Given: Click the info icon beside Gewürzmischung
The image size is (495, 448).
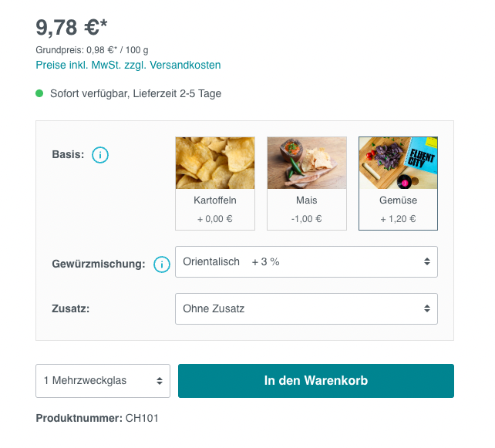Looking at the screenshot, I should (x=161, y=264).
